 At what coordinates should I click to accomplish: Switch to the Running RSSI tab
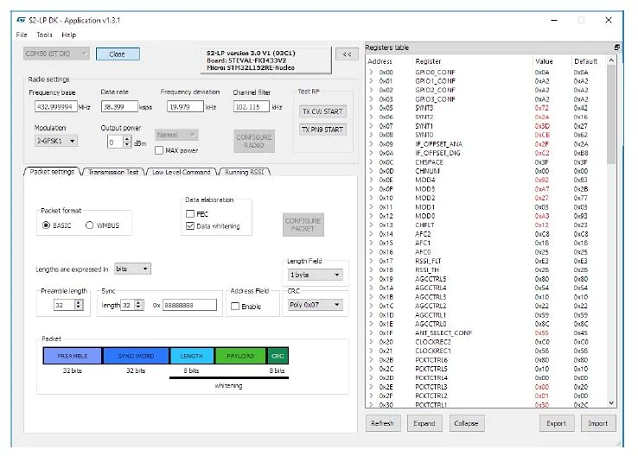point(244,172)
